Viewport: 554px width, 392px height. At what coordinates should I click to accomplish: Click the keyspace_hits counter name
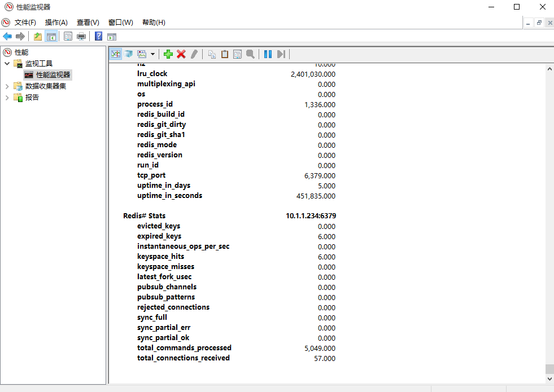(x=161, y=257)
